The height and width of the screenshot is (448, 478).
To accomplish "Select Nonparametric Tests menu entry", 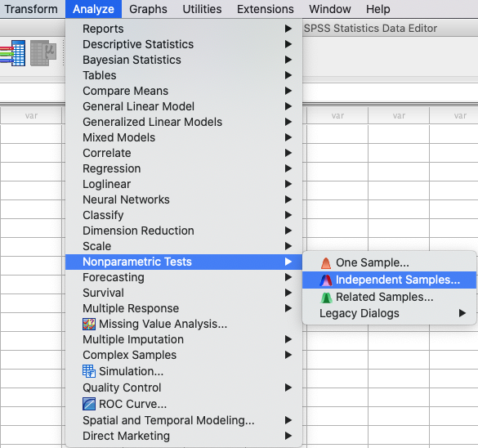I will tap(184, 262).
